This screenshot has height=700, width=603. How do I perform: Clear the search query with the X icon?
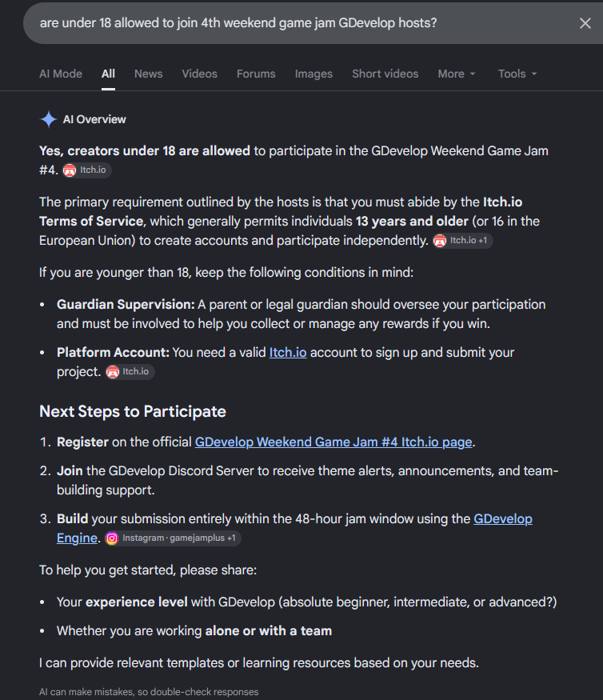(585, 23)
